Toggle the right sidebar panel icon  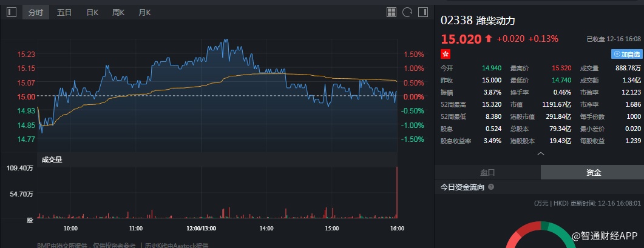(x=423, y=12)
